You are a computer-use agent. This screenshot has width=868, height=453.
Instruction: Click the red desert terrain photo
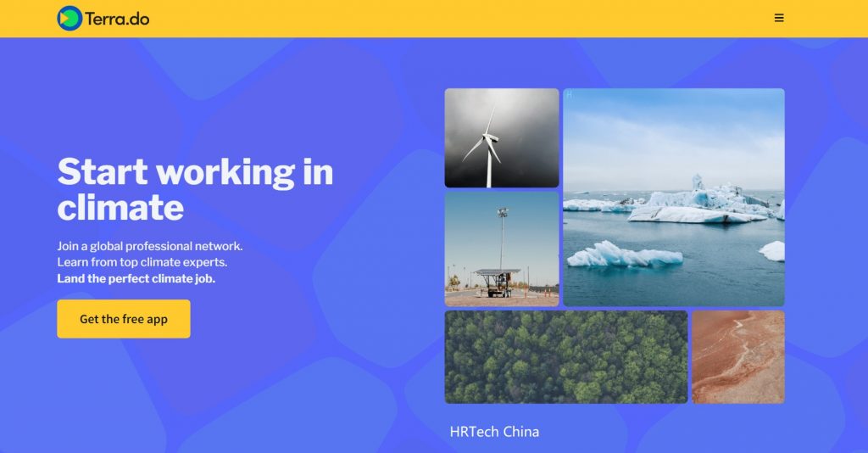737,356
